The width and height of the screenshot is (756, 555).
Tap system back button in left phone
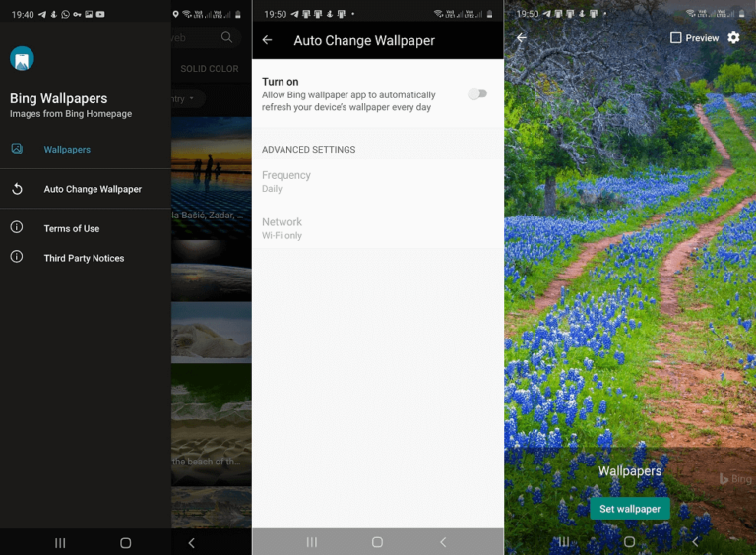coord(191,543)
